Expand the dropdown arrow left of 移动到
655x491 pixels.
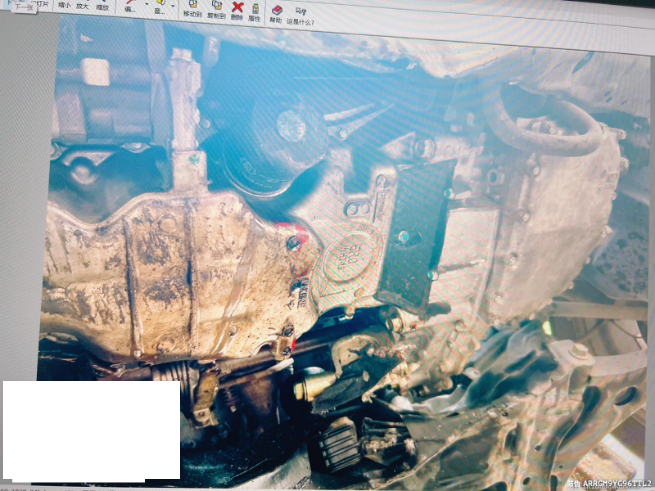pyautogui.click(x=173, y=8)
